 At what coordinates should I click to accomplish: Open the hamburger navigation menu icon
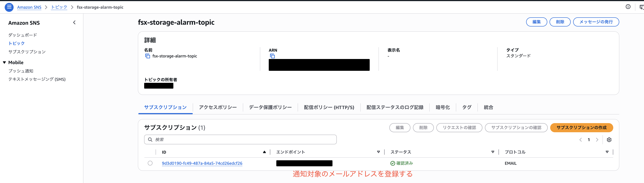click(x=9, y=7)
